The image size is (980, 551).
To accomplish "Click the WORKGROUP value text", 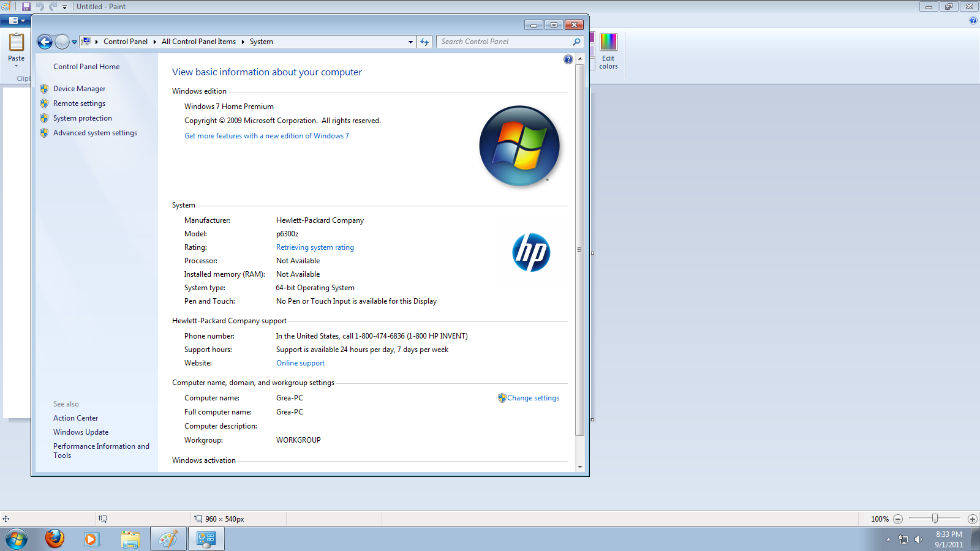I will click(x=298, y=440).
